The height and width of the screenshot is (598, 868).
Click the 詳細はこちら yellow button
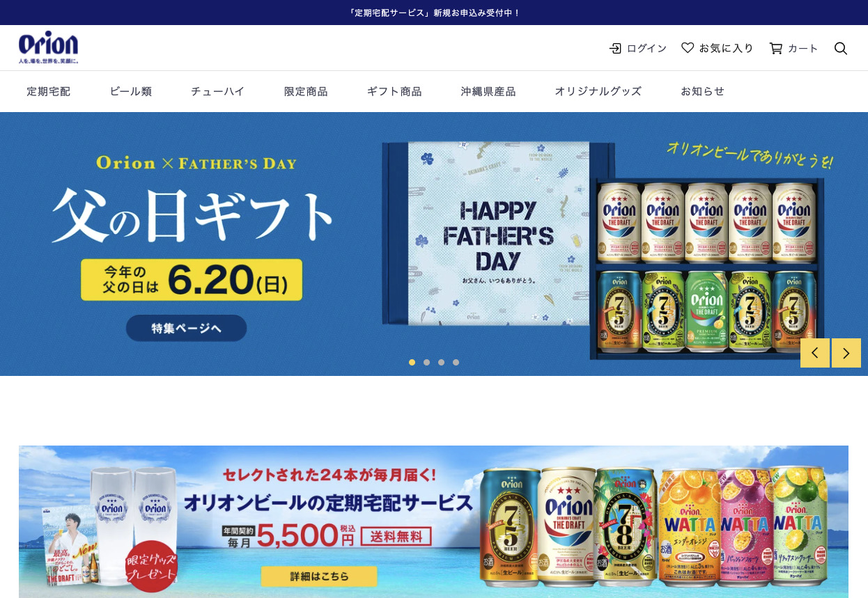point(319,576)
